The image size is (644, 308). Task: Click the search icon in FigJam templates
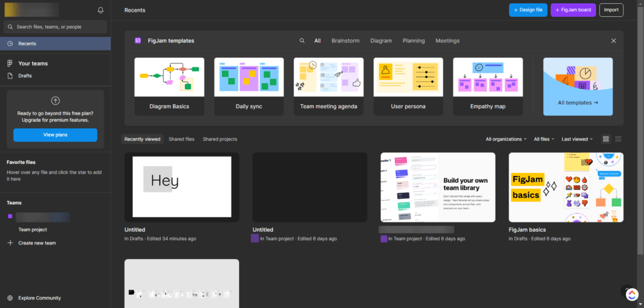coord(303,41)
